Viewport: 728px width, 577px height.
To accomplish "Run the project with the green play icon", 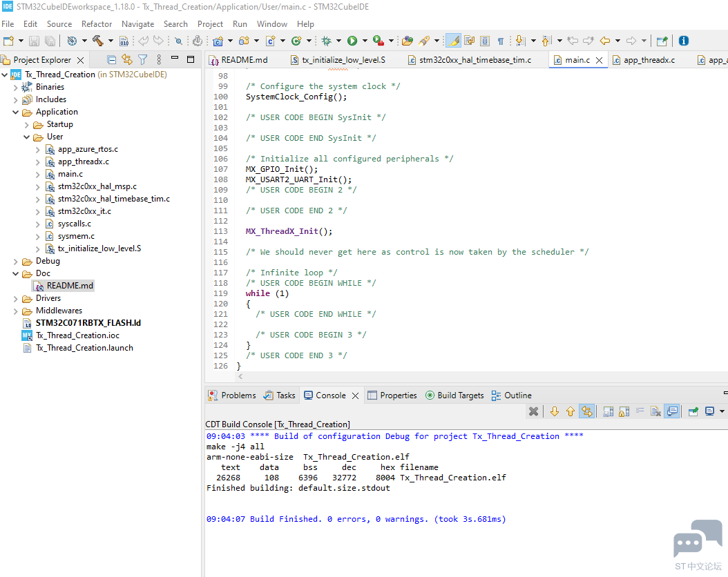I will point(352,41).
